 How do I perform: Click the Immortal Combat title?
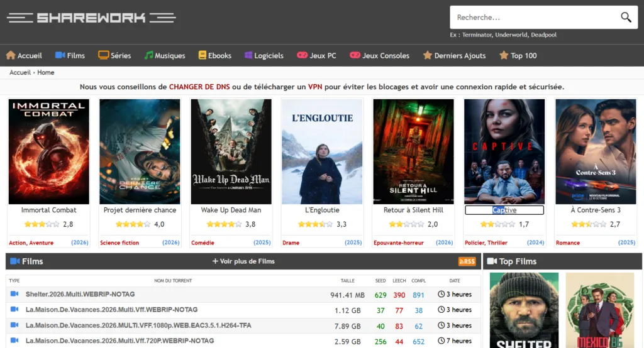49,210
